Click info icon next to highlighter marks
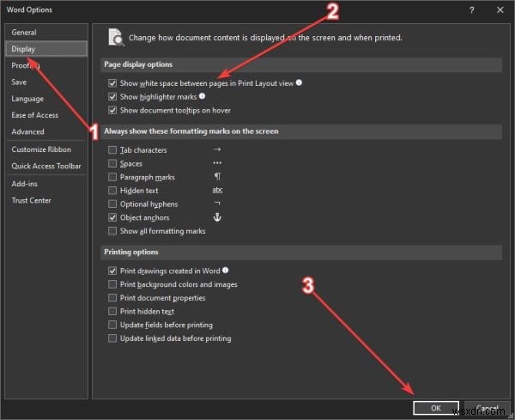515x420 pixels. (x=202, y=97)
